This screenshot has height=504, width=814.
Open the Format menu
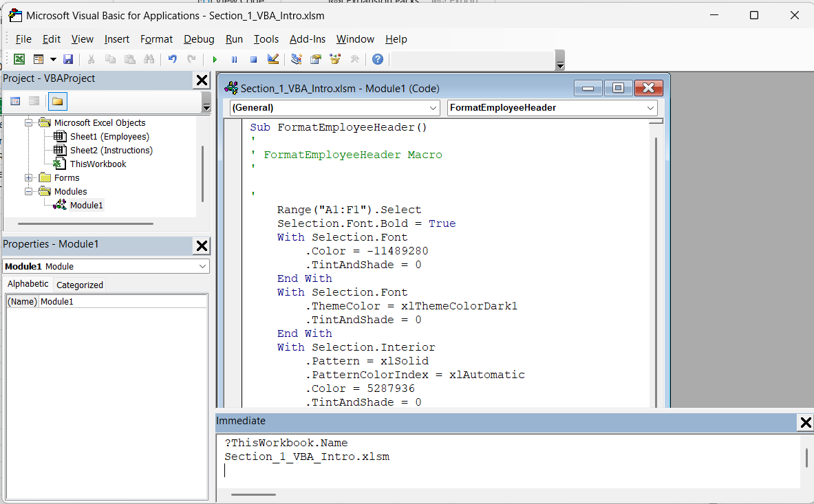point(156,39)
